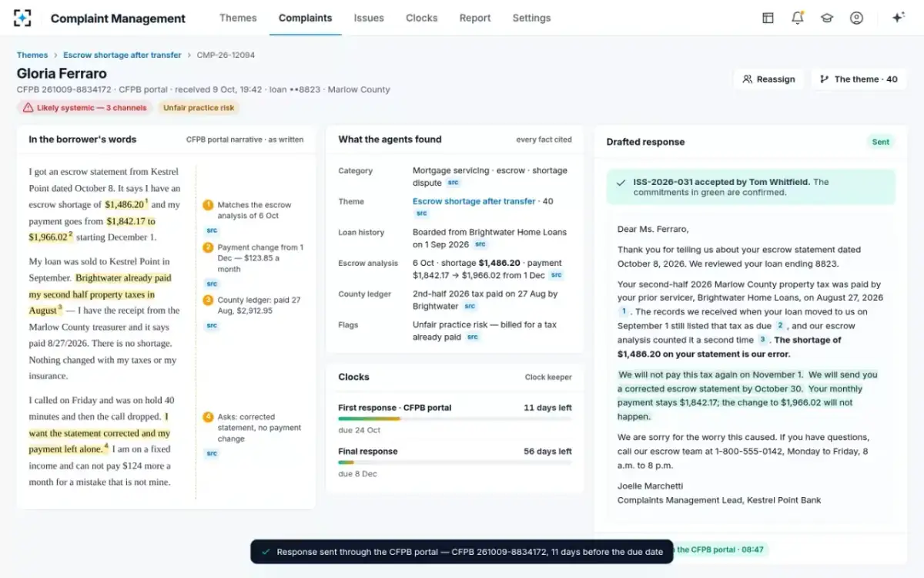This screenshot has height=578, width=924.
Task: Click the Gloria Ferraro heading
Action: [x=62, y=73]
